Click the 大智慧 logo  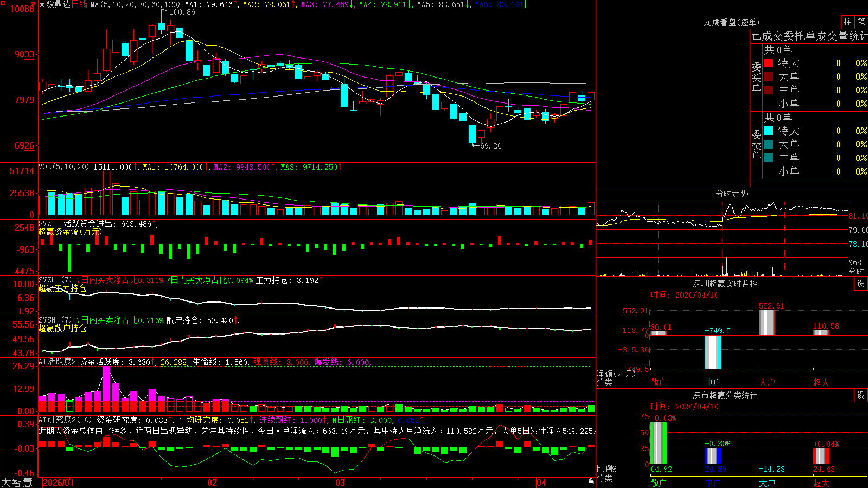click(x=17, y=483)
